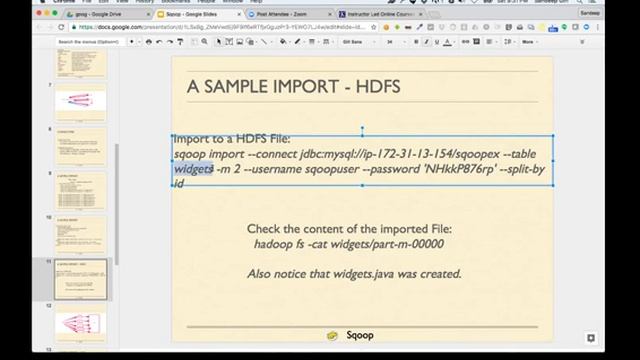Click 'Check the content of the imported File:' text
Screen dimensions: 640x360
[x=349, y=229]
